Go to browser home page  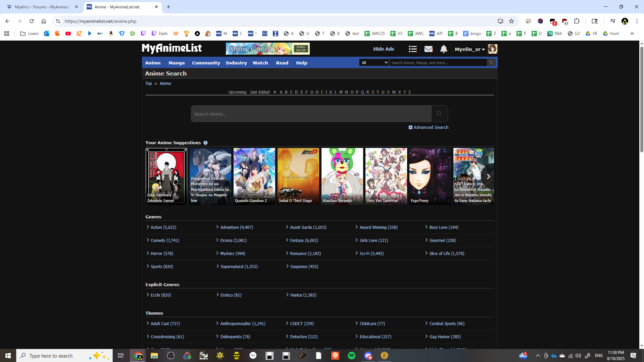click(x=44, y=21)
